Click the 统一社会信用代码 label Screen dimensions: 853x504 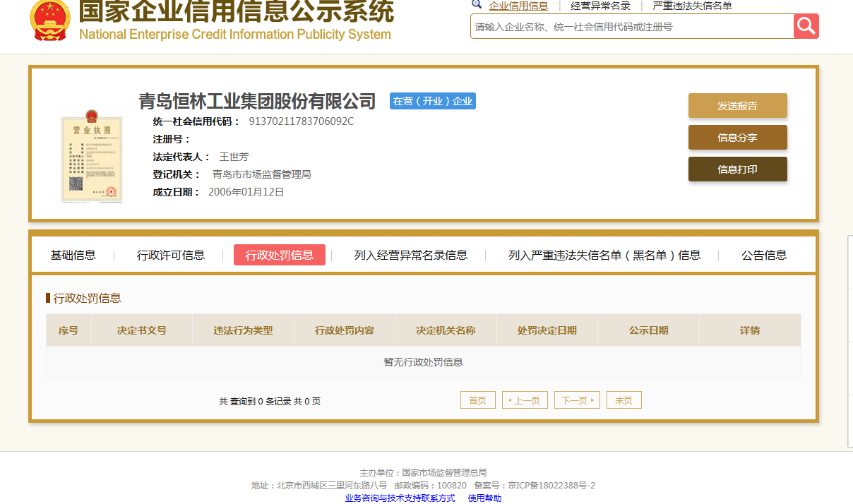coord(197,121)
